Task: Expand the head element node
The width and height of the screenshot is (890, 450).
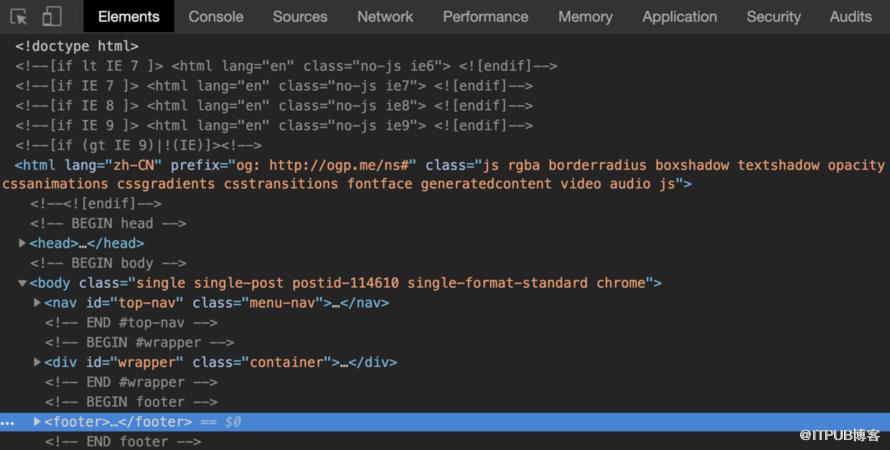Action: pyautogui.click(x=22, y=243)
